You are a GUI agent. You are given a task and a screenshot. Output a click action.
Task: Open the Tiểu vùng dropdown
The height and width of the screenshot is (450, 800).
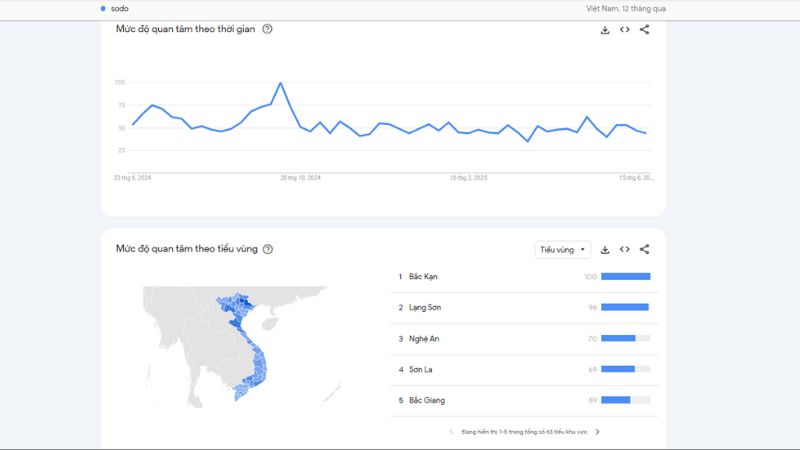[x=563, y=249]
